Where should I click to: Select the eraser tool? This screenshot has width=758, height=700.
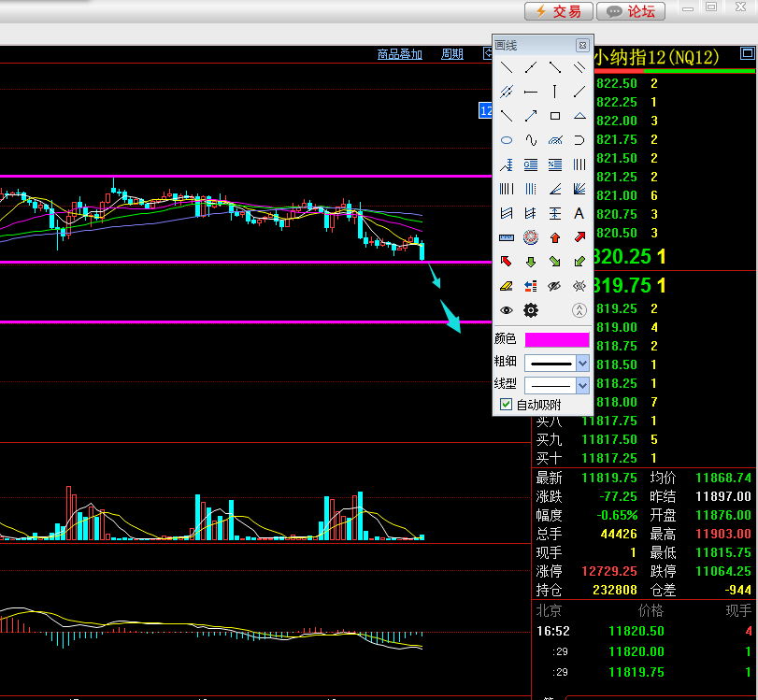[507, 286]
